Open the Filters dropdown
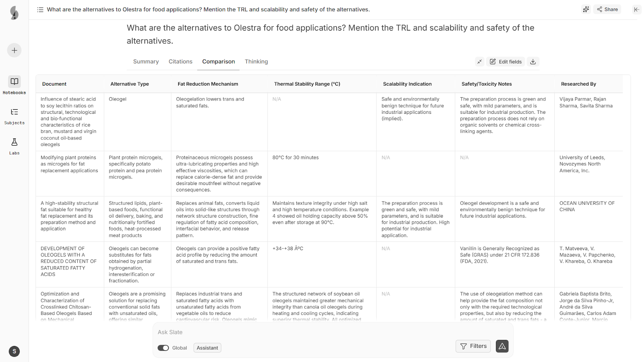 click(x=473, y=346)
